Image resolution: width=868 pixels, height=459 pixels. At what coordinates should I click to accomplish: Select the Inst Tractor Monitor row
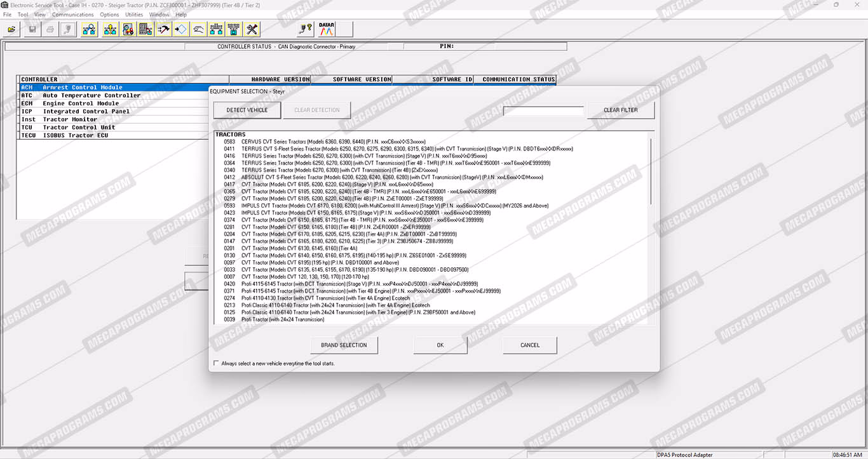[x=114, y=119]
